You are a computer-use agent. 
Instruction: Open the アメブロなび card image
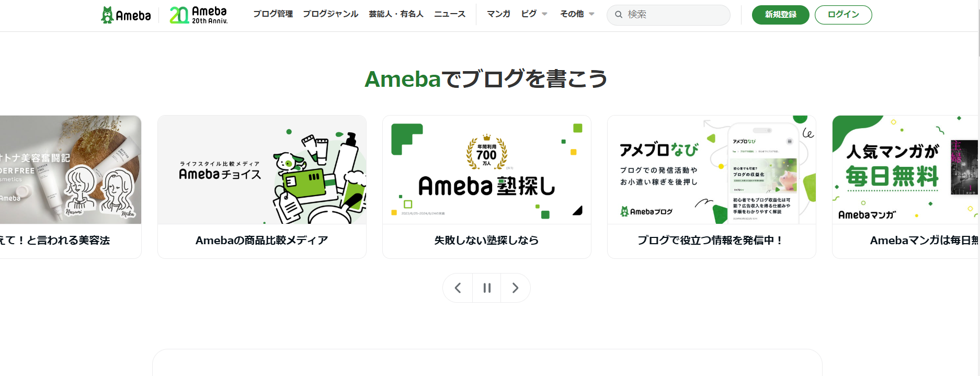[712, 170]
